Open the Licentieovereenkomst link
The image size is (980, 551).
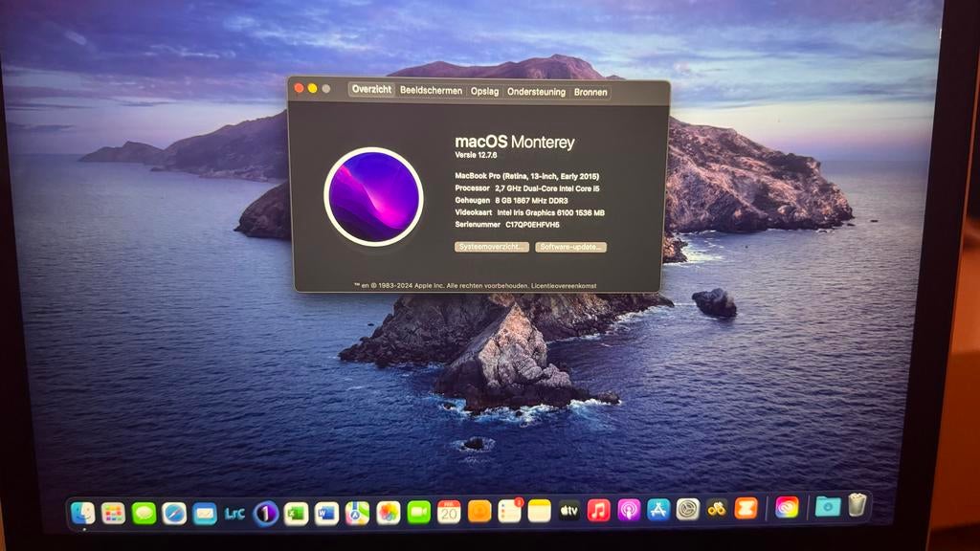click(x=564, y=285)
